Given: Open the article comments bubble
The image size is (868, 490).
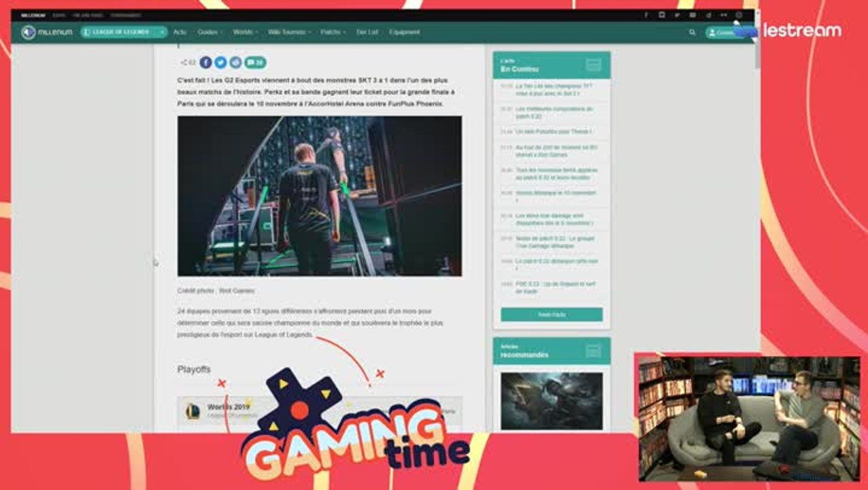Looking at the screenshot, I should pos(255,63).
